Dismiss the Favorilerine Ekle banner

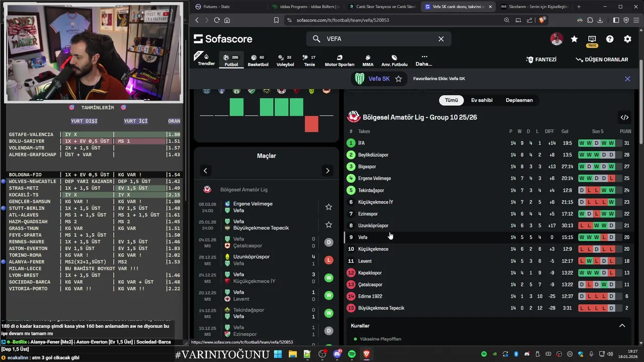click(x=627, y=79)
